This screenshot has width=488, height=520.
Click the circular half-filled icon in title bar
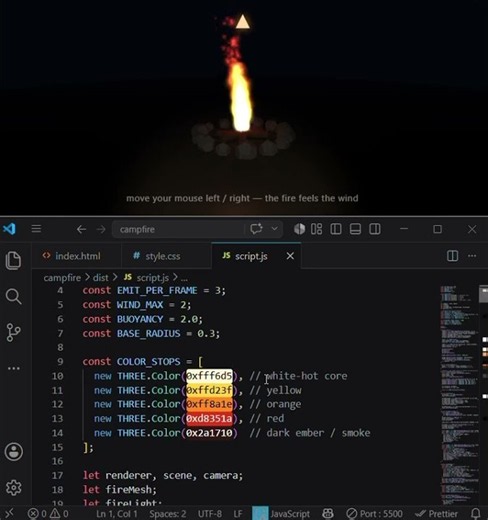pyautogui.click(x=299, y=229)
